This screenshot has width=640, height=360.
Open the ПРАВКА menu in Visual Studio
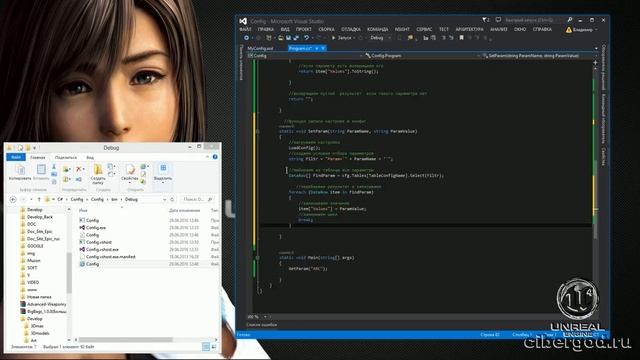(x=266, y=29)
